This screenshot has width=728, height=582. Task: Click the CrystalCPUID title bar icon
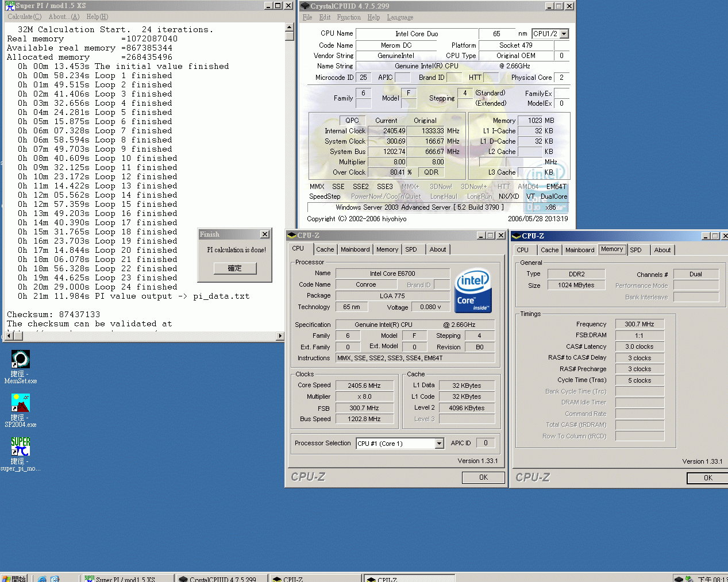pos(305,6)
